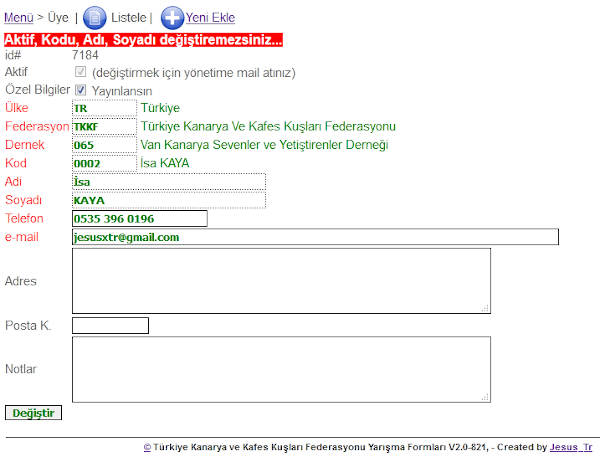Click the copyright symbol link in footer

[147, 448]
